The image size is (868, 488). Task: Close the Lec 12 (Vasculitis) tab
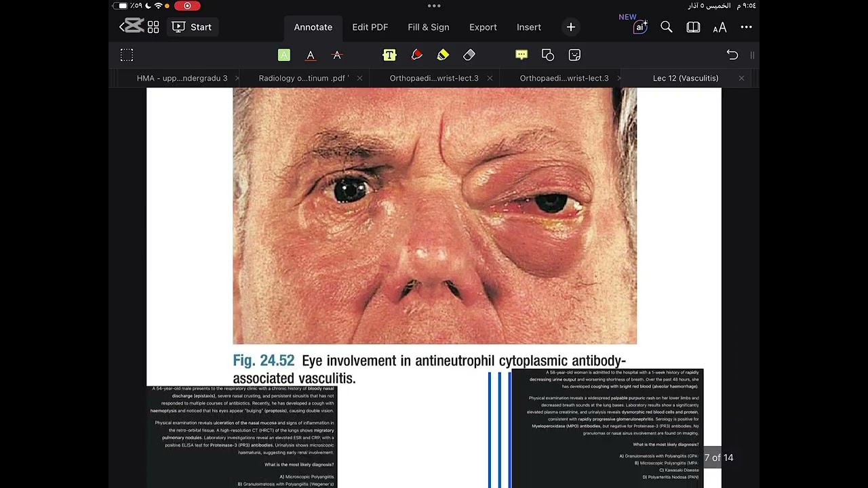coord(741,78)
